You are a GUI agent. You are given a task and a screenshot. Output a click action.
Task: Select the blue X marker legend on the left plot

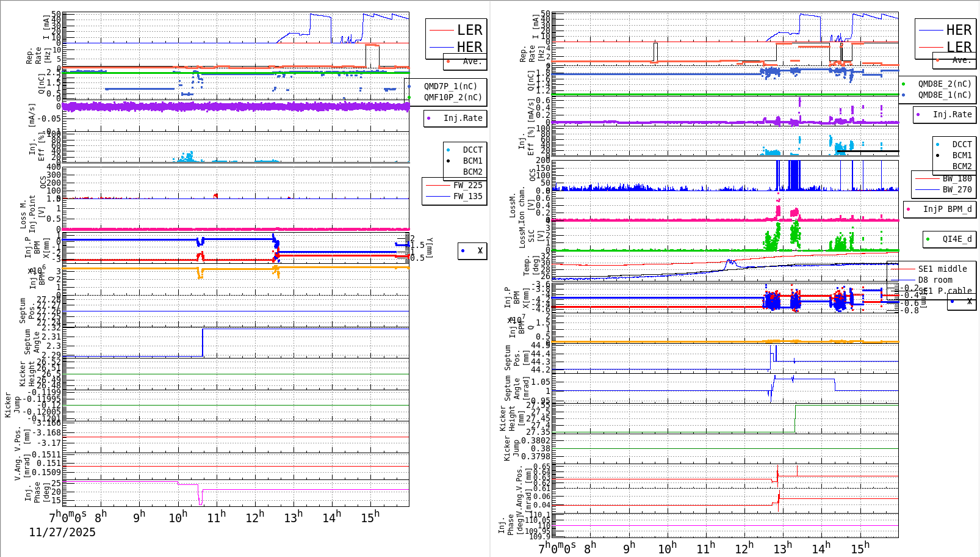point(463,250)
